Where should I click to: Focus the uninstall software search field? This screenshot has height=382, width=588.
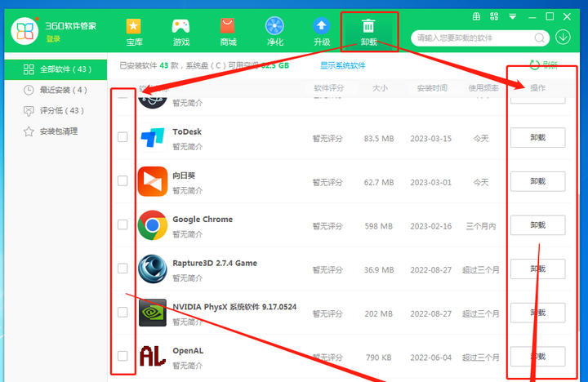(x=480, y=38)
